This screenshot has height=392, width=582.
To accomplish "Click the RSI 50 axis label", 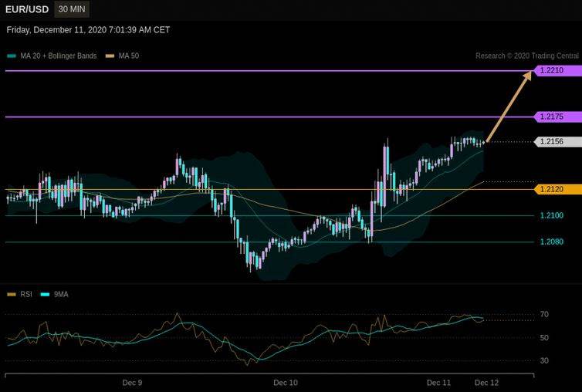I will coord(544,337).
